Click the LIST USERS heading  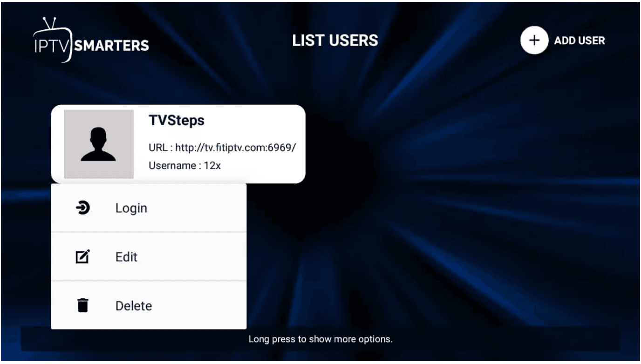tap(335, 40)
